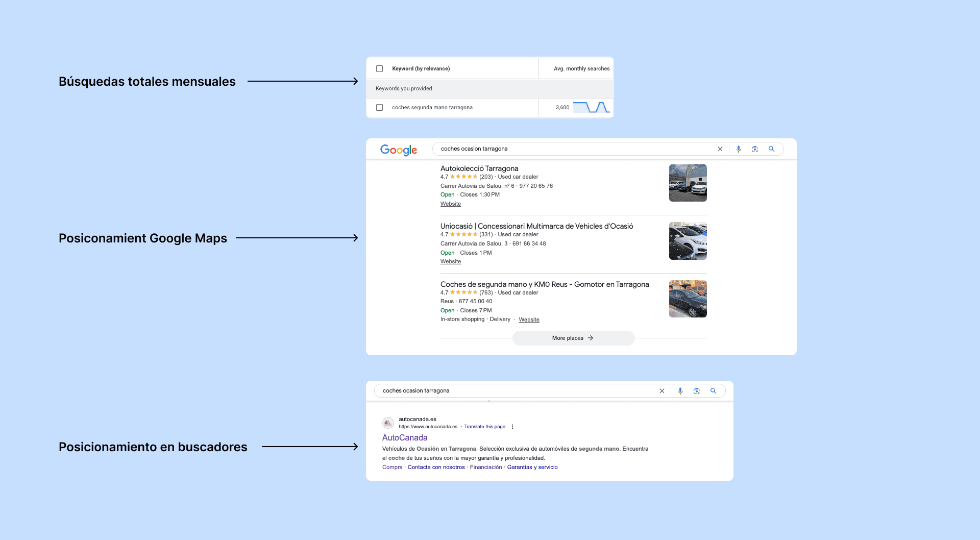The width and height of the screenshot is (980, 540).
Task: Click the 3,600 searches trend sparkline
Action: [x=591, y=107]
